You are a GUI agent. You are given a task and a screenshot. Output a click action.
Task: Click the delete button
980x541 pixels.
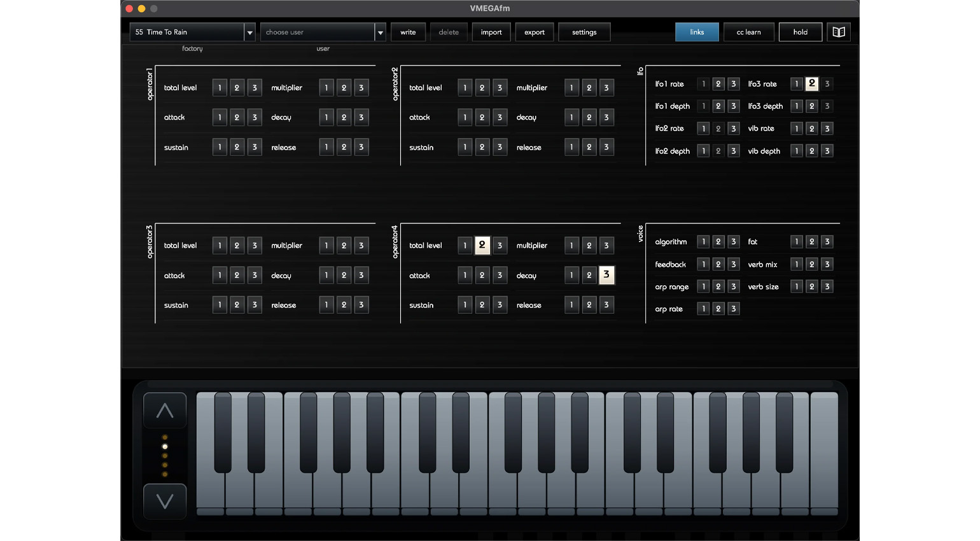(449, 32)
